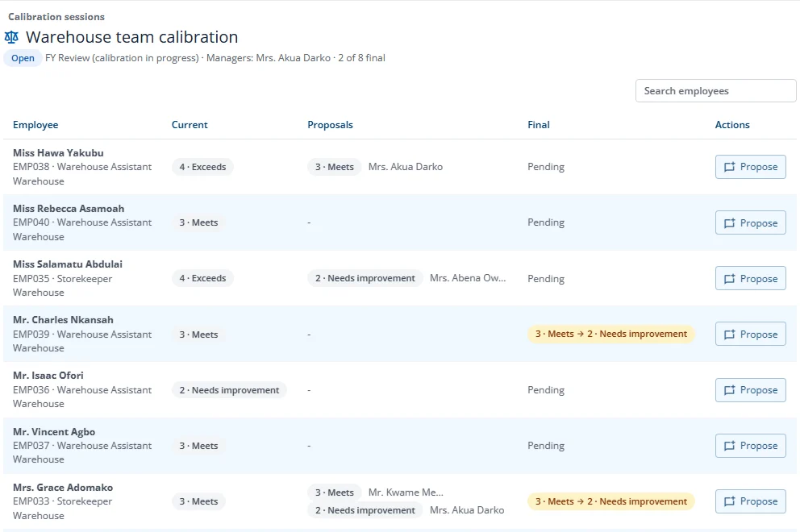This screenshot has width=800, height=532.
Task: Click Charles Nkansah's final rating change badge
Action: click(x=610, y=334)
